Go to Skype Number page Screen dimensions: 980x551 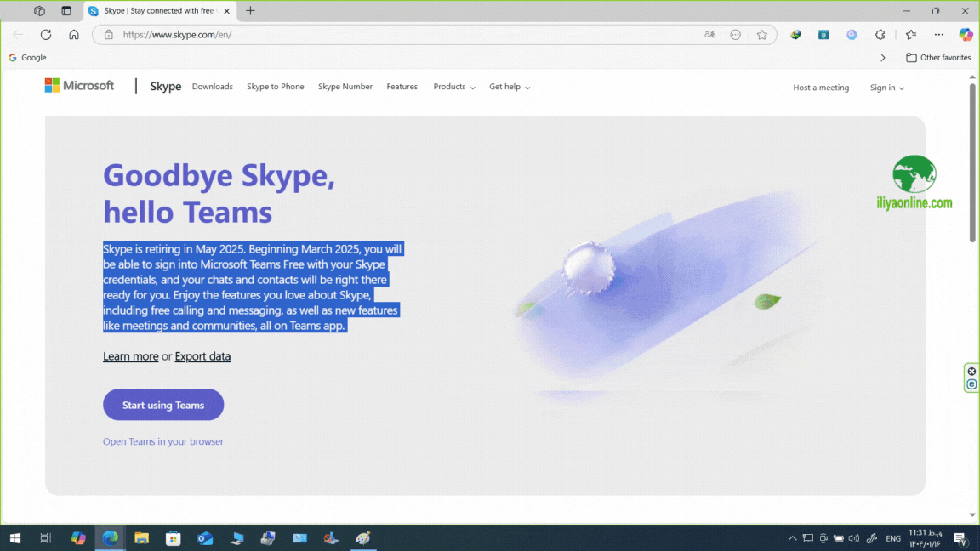click(x=345, y=87)
